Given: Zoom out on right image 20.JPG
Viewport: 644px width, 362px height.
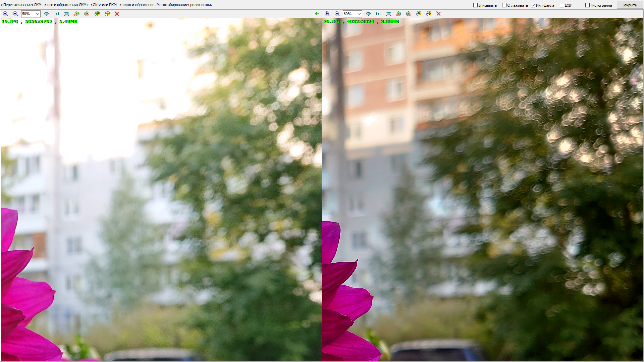Looking at the screenshot, I should [337, 14].
